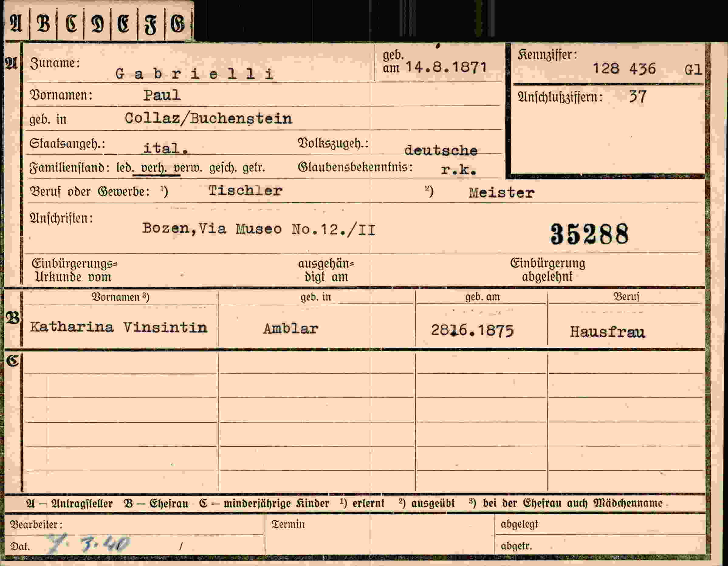Click the Kennziffer label
The image size is (728, 566).
(547, 55)
